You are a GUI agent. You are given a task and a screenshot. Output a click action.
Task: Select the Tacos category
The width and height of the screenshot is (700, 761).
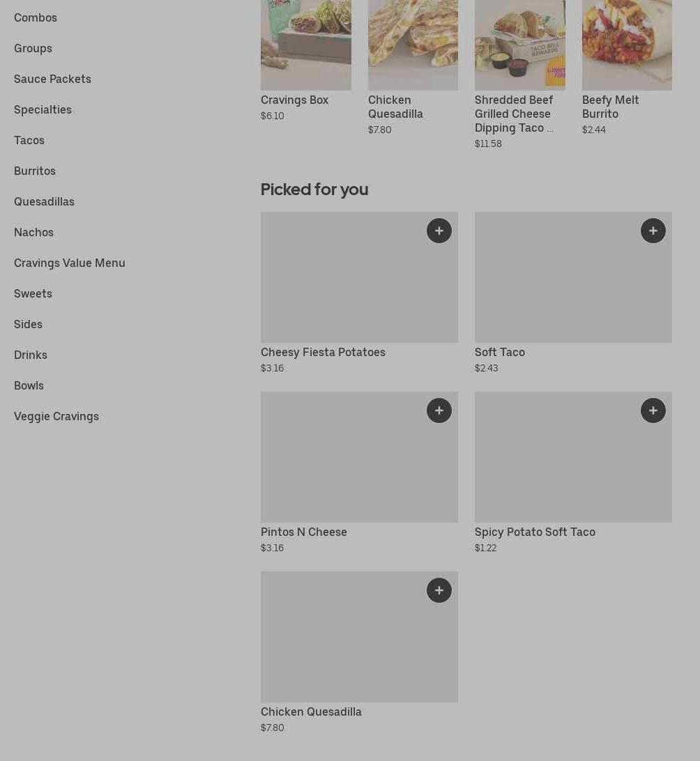pos(29,140)
